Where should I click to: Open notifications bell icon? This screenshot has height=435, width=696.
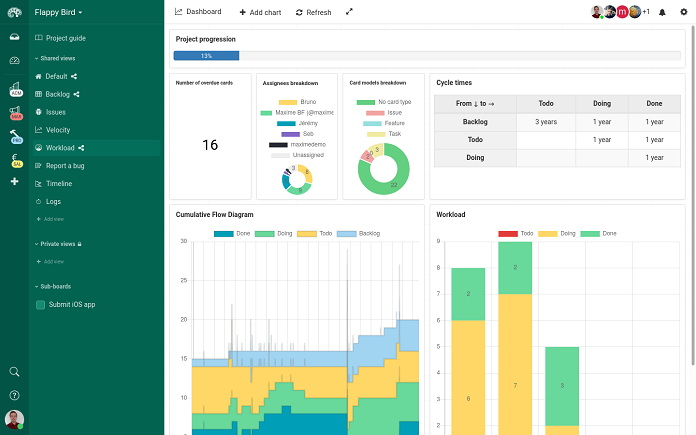point(662,12)
